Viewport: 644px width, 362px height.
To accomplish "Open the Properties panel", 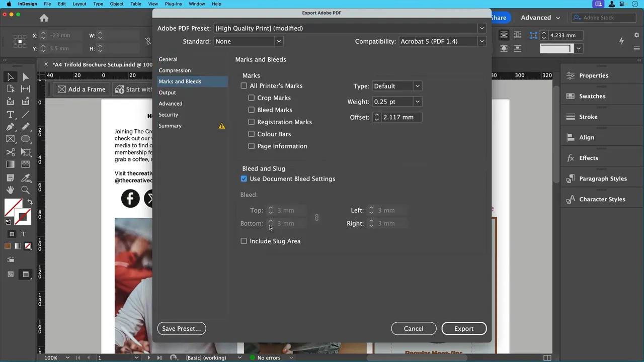I will pyautogui.click(x=594, y=75).
